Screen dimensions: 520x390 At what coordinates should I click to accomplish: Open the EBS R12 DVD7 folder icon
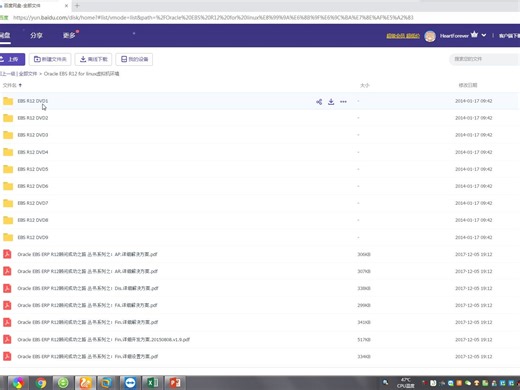click(x=8, y=203)
